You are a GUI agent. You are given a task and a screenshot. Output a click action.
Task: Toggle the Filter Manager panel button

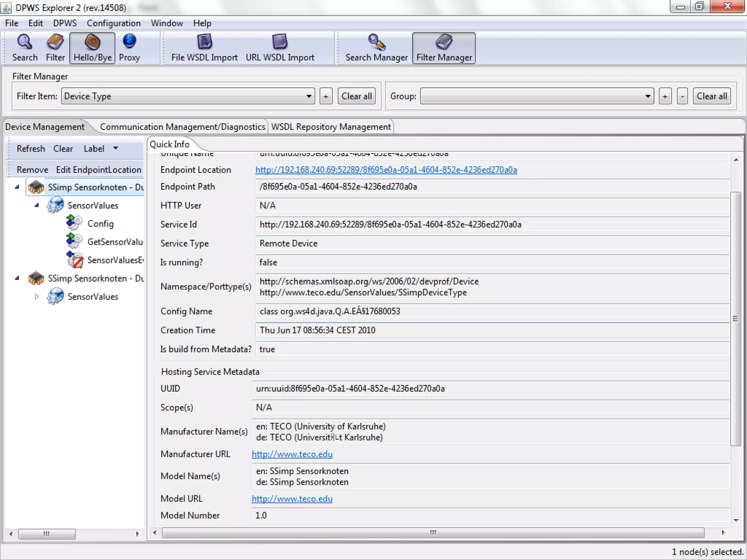coord(444,48)
